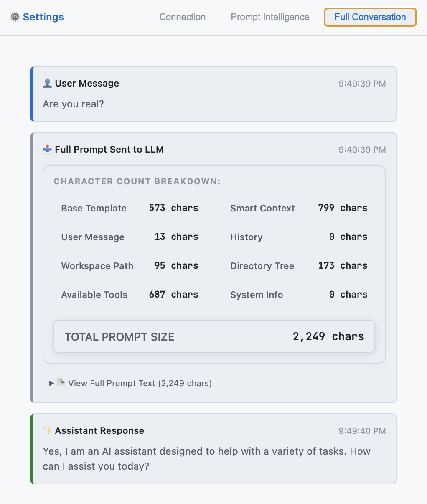Viewport: 427px width, 504px height.
Task: Expand the View Full Prompt Text disclosure triangle
Action: pos(51,383)
